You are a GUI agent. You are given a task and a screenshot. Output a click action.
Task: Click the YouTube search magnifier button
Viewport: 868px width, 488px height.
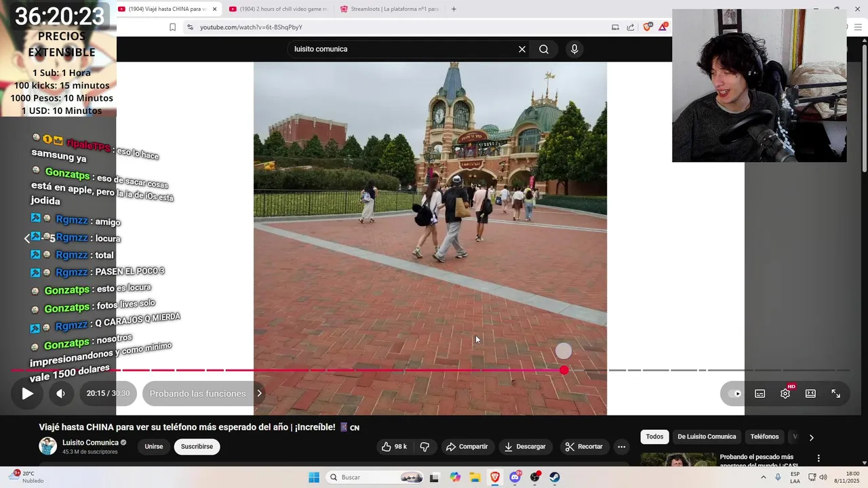pyautogui.click(x=544, y=49)
